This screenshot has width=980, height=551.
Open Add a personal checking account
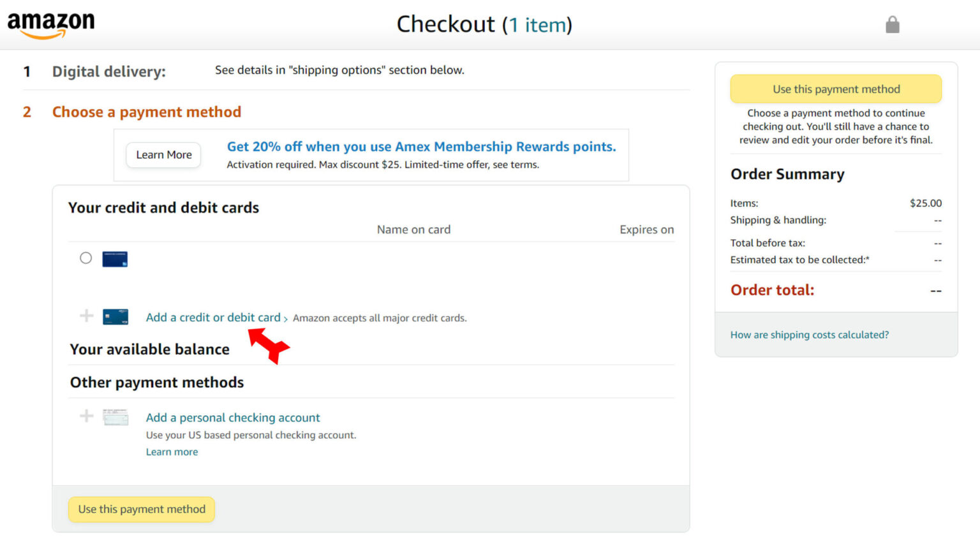pos(233,418)
